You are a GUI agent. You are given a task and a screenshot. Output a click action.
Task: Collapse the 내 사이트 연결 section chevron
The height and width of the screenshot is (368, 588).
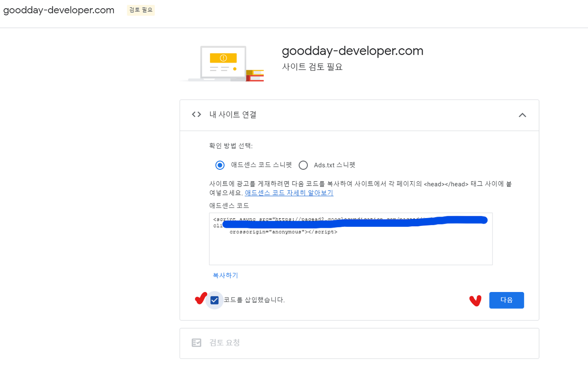522,115
